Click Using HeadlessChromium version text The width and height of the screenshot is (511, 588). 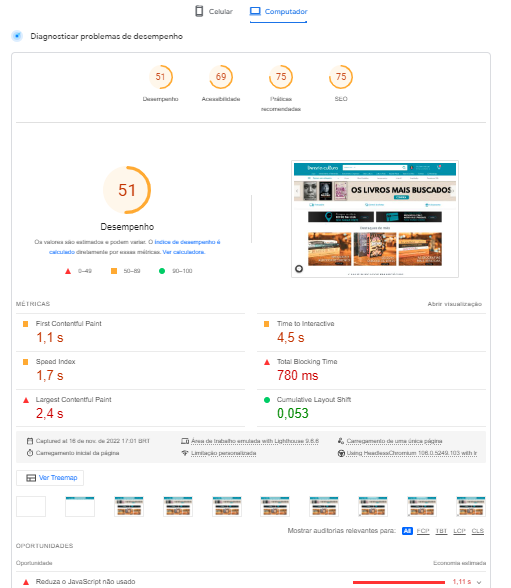412,453
